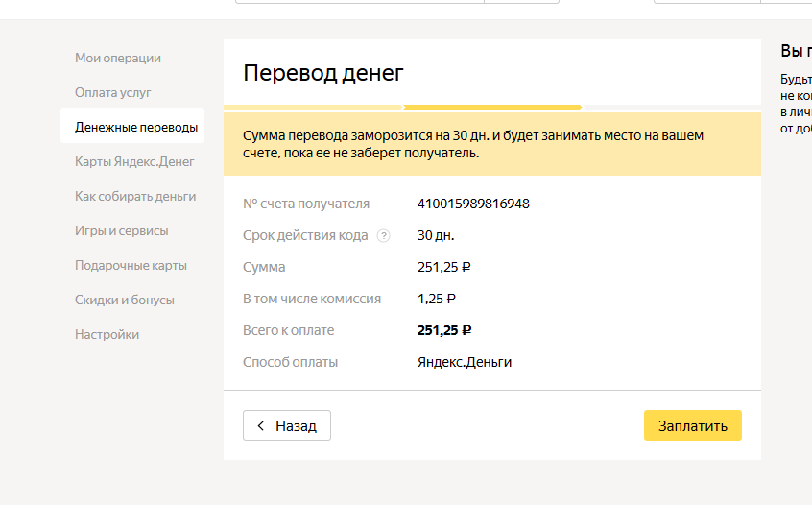Click the Перевод денег heading
Viewport: 812px width, 505px height.
coord(323,73)
